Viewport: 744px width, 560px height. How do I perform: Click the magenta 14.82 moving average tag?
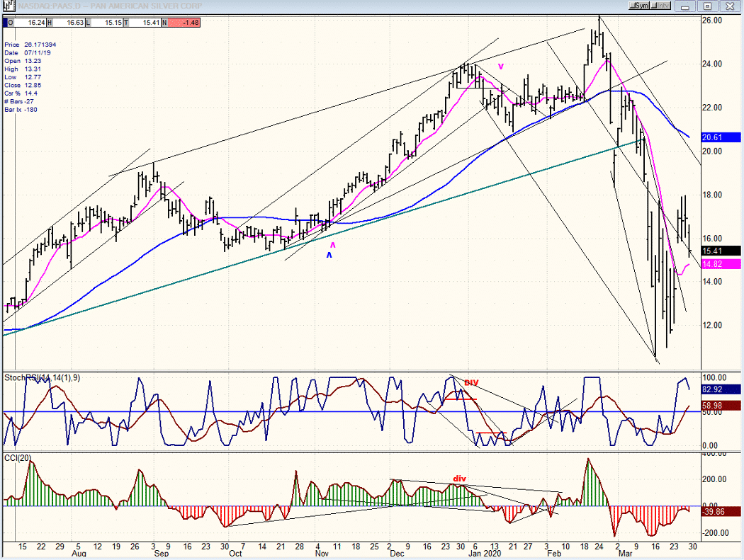point(721,264)
